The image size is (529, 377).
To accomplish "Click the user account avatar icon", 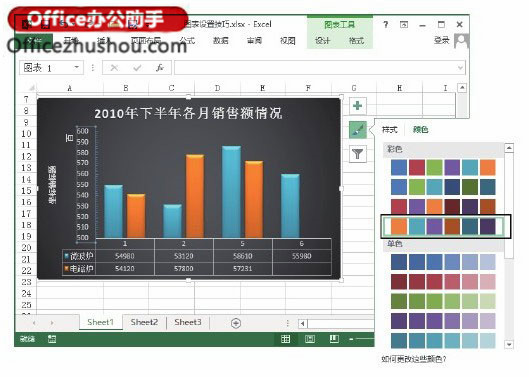I will [x=461, y=41].
